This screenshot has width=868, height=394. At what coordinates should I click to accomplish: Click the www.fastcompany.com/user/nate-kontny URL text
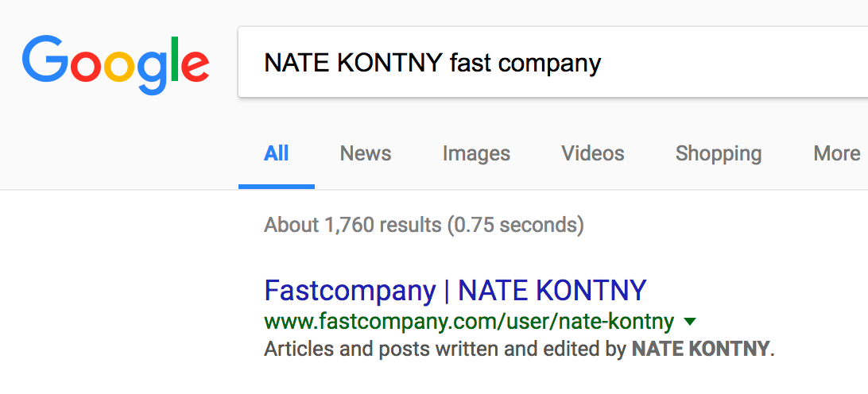coord(469,322)
